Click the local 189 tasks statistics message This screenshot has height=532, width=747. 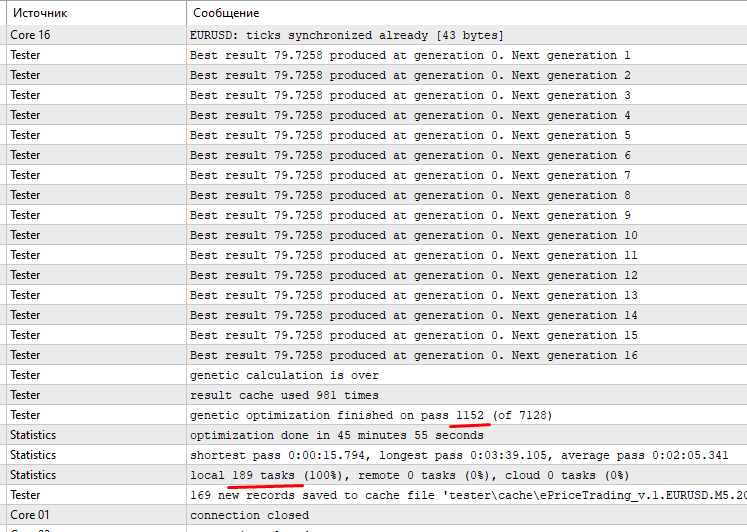coord(410,475)
